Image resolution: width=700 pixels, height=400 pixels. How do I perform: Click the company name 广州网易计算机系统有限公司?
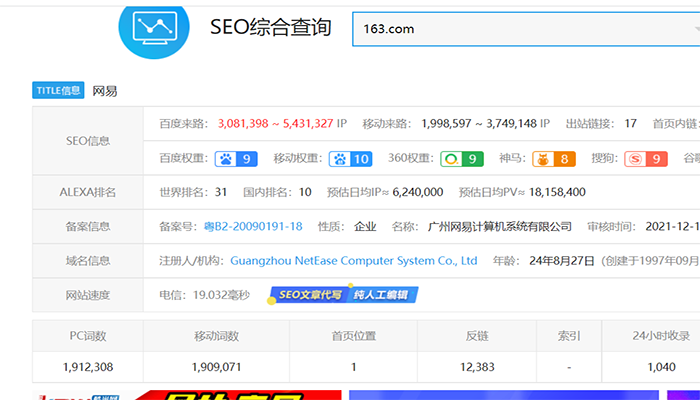pyautogui.click(x=500, y=226)
